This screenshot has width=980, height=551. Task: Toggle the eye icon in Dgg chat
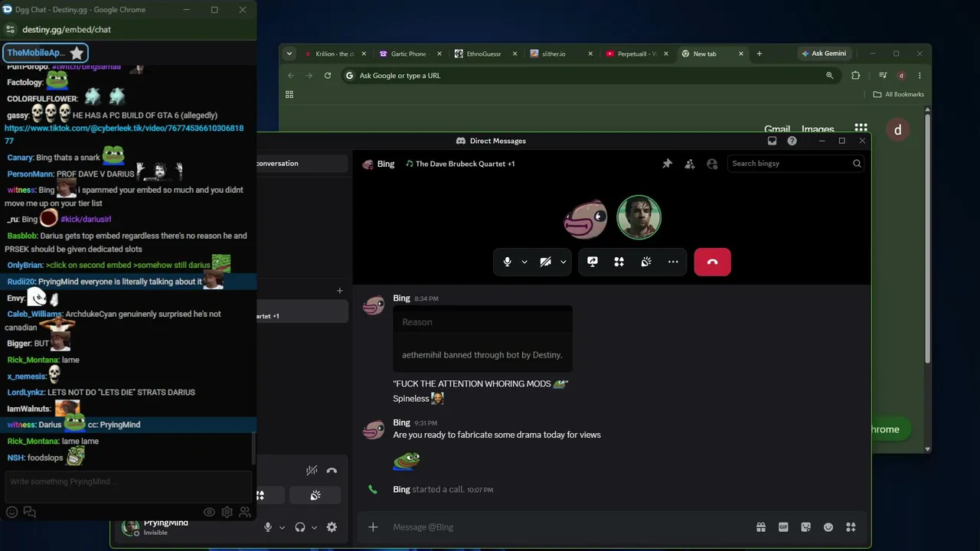pyautogui.click(x=209, y=512)
